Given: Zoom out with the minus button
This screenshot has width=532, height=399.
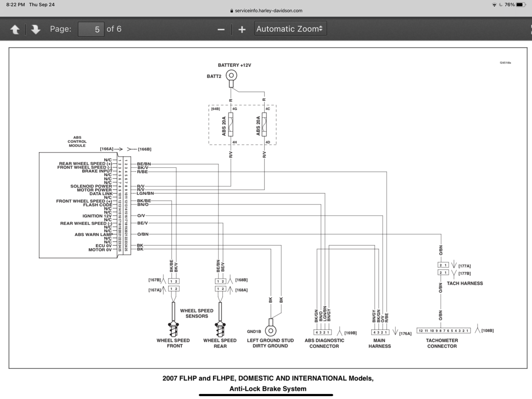Looking at the screenshot, I should pos(221,29).
